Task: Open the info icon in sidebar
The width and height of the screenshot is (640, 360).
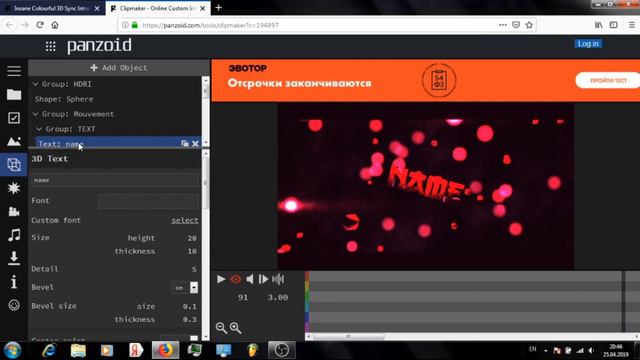Action: 14,282
